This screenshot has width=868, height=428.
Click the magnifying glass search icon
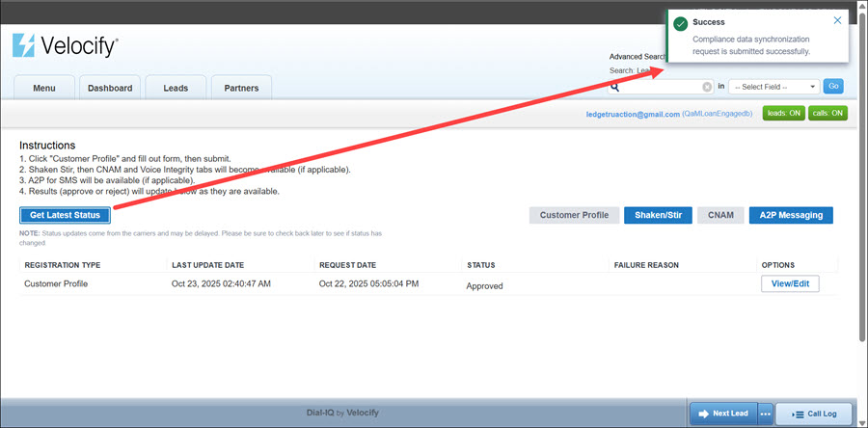coord(614,87)
